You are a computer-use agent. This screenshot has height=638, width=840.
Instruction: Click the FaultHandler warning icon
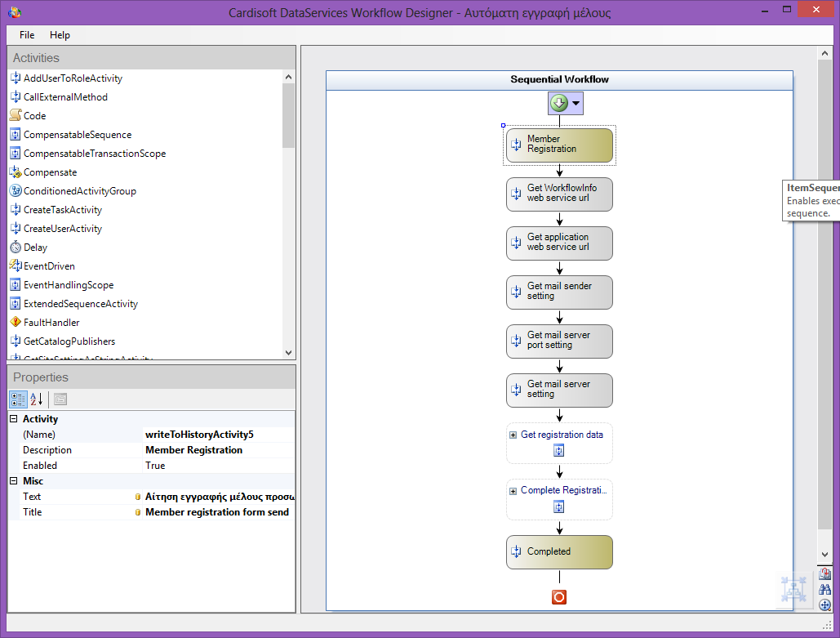coord(16,322)
